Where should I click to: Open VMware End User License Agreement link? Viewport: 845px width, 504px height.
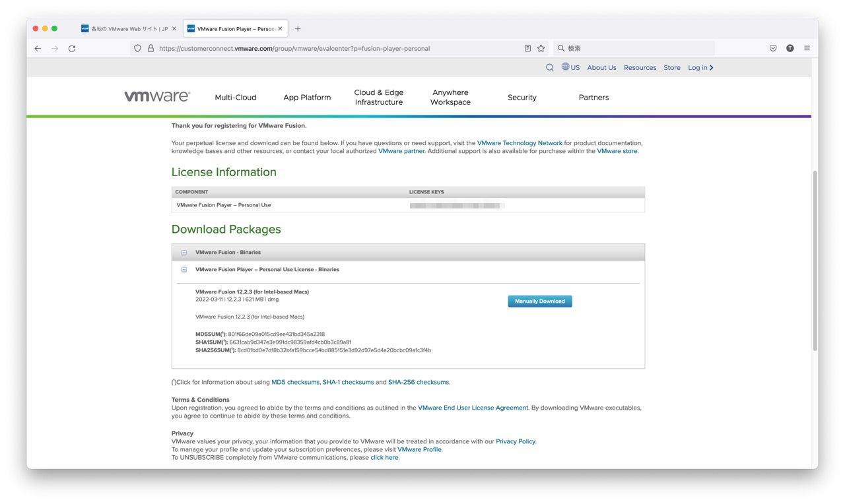[473, 408]
